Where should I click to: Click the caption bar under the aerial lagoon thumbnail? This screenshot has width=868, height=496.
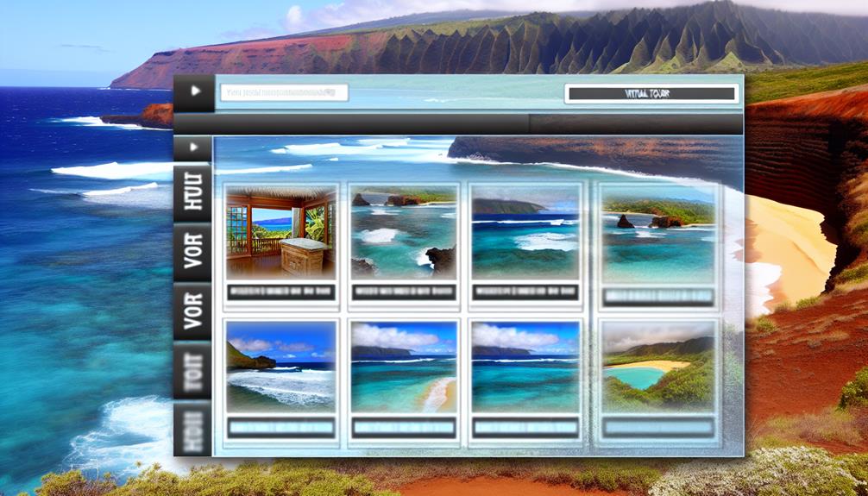[658, 427]
